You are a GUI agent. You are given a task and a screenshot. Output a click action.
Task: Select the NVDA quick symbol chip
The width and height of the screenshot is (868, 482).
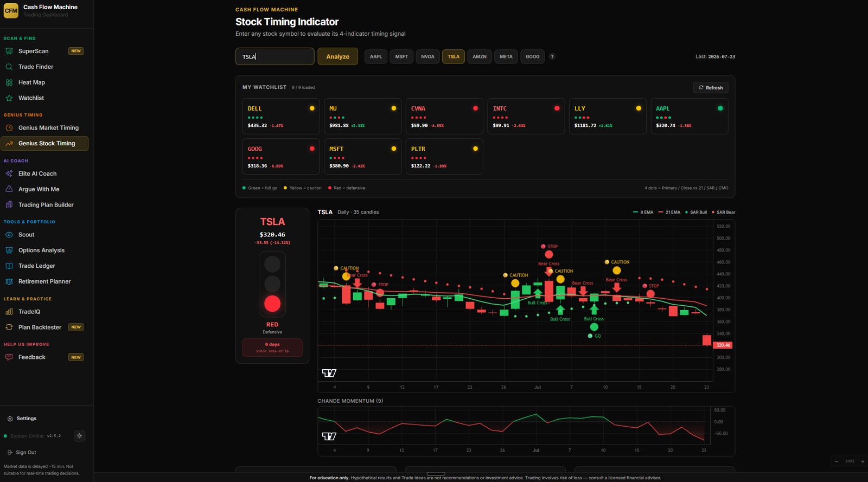pyautogui.click(x=427, y=56)
